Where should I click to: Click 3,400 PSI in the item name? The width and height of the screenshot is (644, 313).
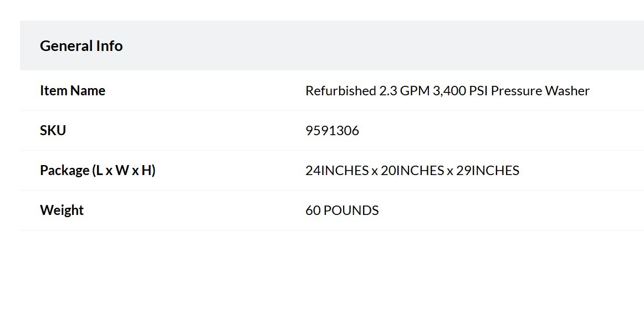460,91
